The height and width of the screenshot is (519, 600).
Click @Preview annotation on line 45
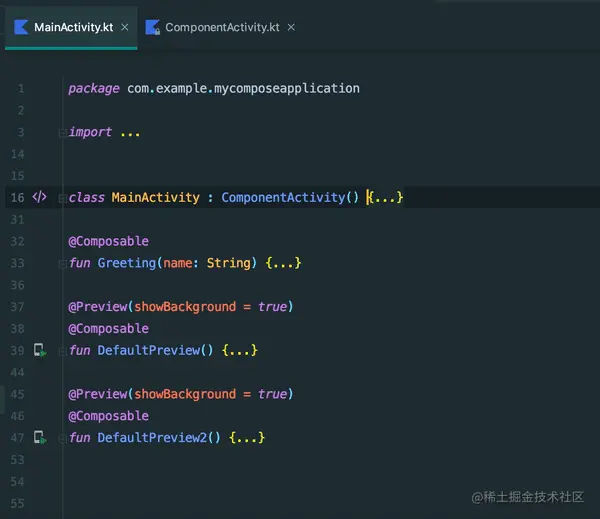pos(98,394)
